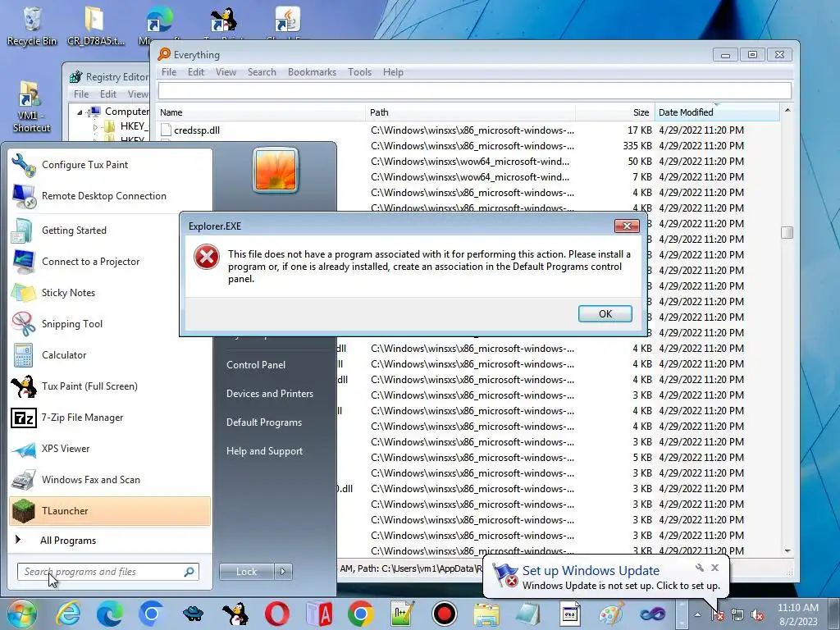Image resolution: width=840 pixels, height=630 pixels.
Task: Open Default Programs
Action: click(264, 422)
